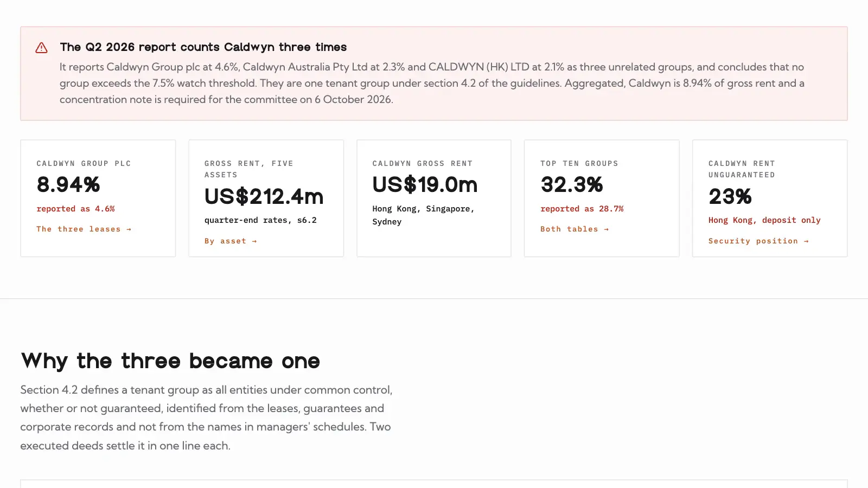Click the US$19.0m Caldwyn gross rent value
The image size is (868, 488).
click(425, 185)
